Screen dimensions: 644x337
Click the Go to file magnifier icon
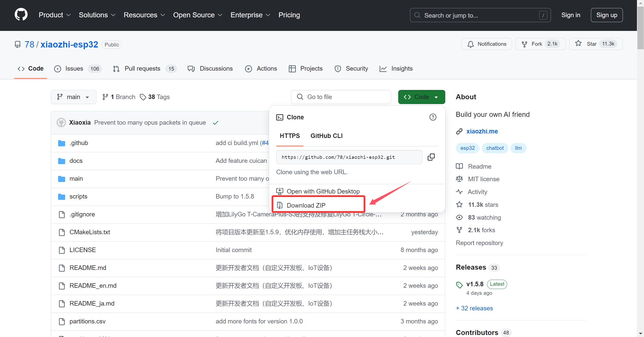(x=300, y=97)
